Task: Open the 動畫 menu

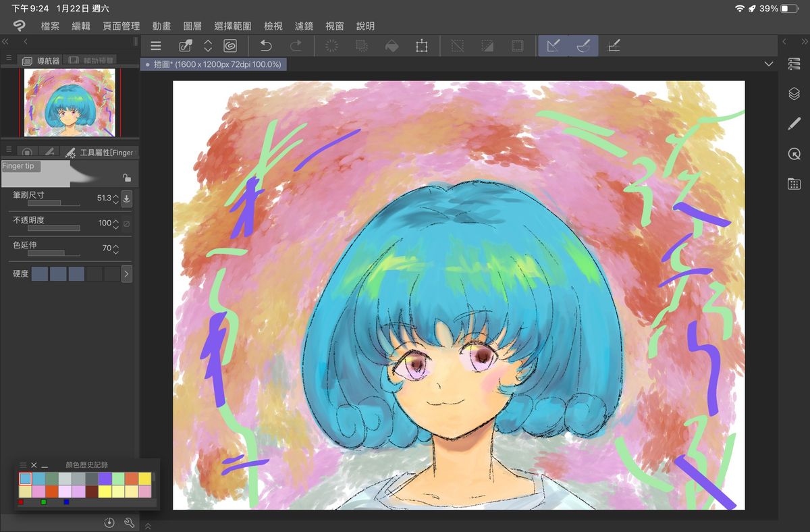Action: (x=161, y=26)
